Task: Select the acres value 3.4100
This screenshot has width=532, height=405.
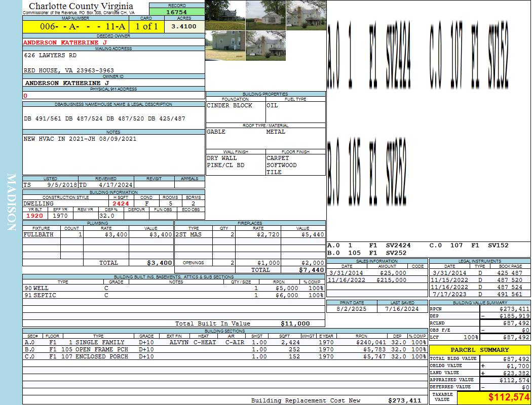Action: pos(184,26)
